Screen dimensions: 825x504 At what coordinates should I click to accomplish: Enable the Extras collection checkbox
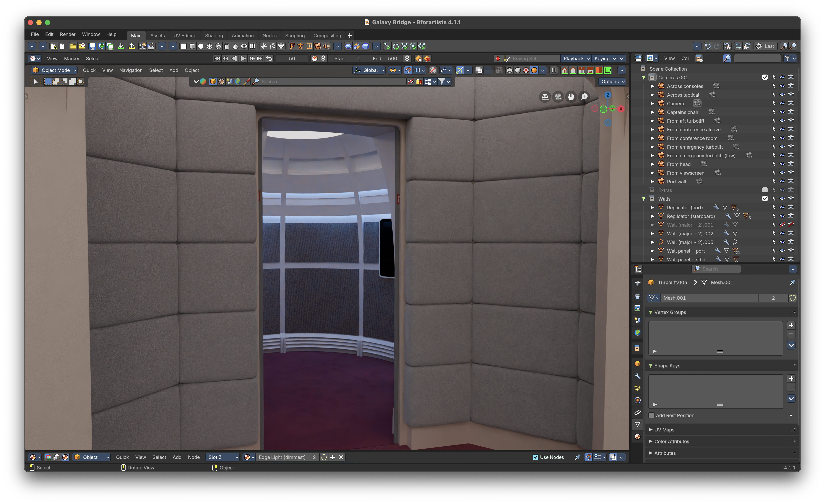coord(765,190)
